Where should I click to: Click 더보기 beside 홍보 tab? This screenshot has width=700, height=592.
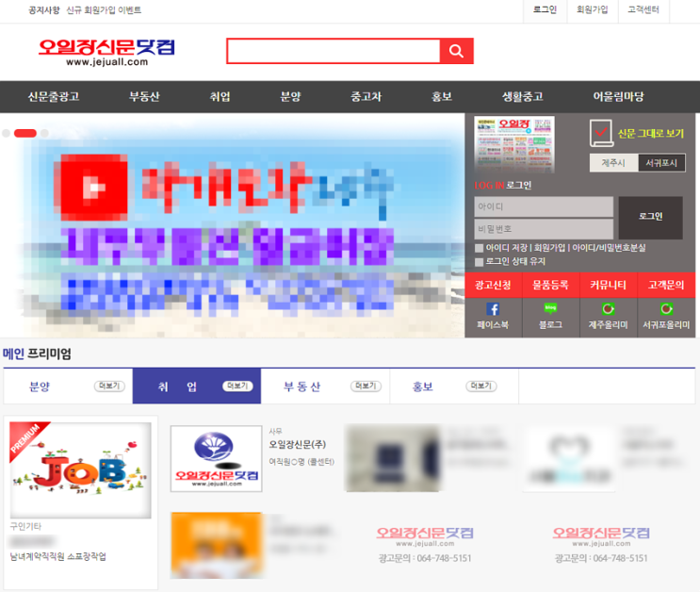[481, 386]
